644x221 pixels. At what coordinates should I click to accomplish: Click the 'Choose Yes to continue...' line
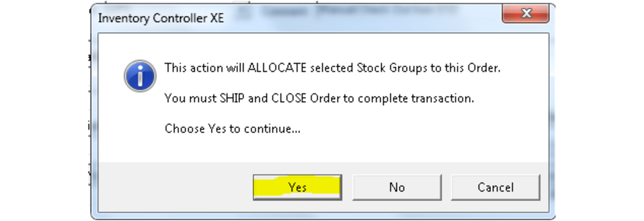232,129
